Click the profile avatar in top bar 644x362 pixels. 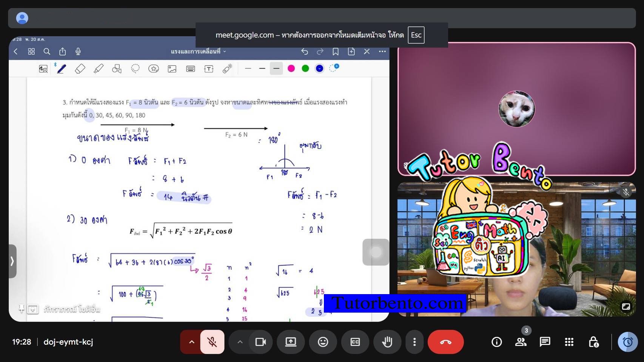(x=22, y=18)
